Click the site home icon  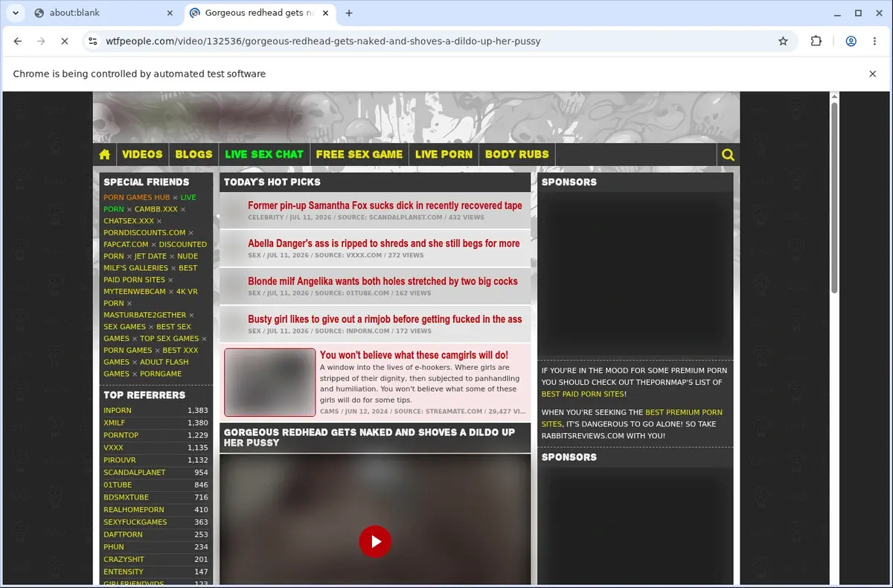coord(105,154)
